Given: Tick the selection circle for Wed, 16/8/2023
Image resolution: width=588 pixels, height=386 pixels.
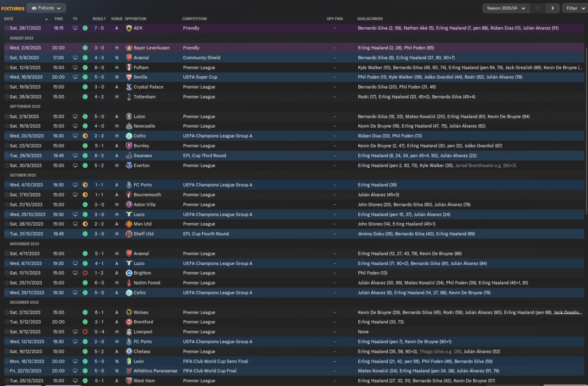Looking at the screenshot, I should coord(6,77).
